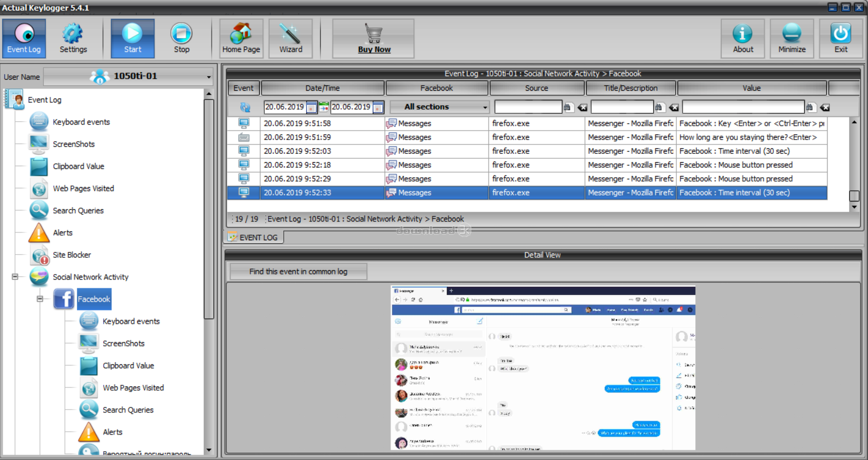Select the 9:52:29 event row
The height and width of the screenshot is (460, 868).
pos(527,179)
